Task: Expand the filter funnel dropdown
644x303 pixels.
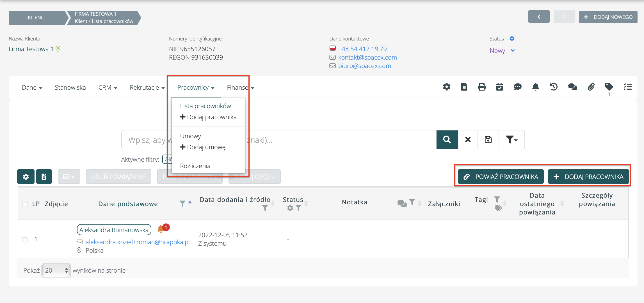Action: click(511, 139)
